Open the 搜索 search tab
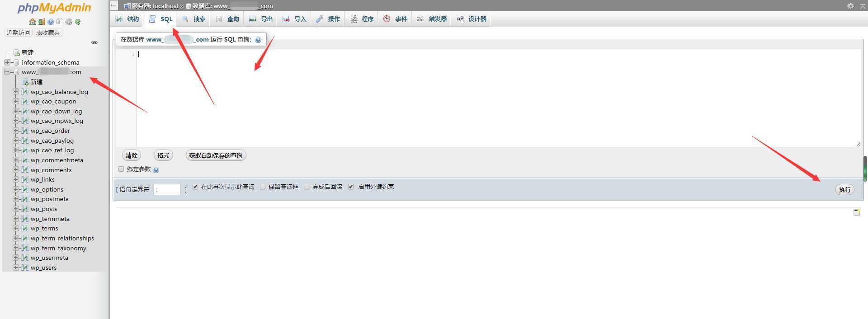 (194, 19)
